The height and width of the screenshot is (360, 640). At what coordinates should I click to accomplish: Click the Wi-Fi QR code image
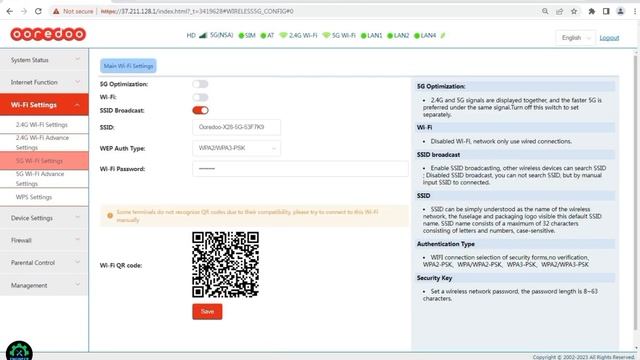coord(225,264)
